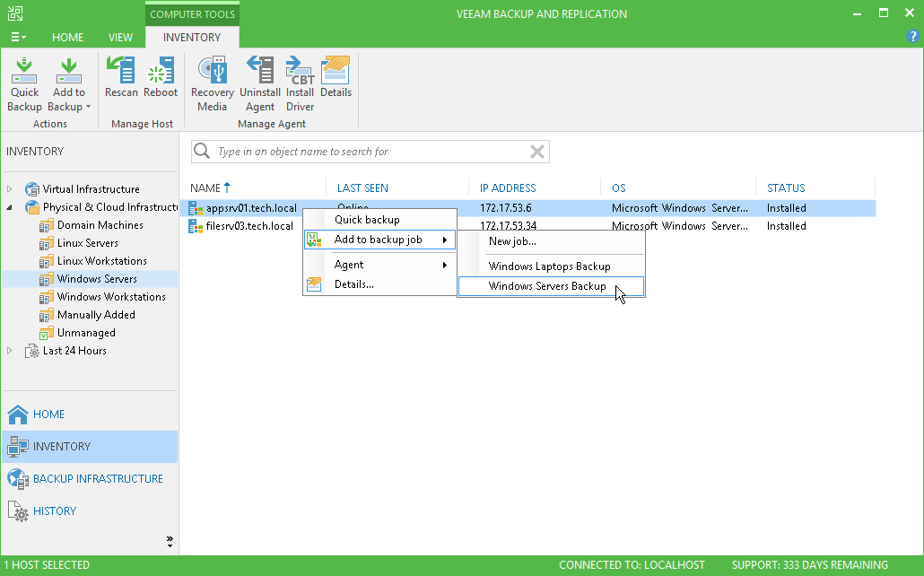The height and width of the screenshot is (576, 924).
Task: Click the Rescan host icon
Action: (121, 70)
